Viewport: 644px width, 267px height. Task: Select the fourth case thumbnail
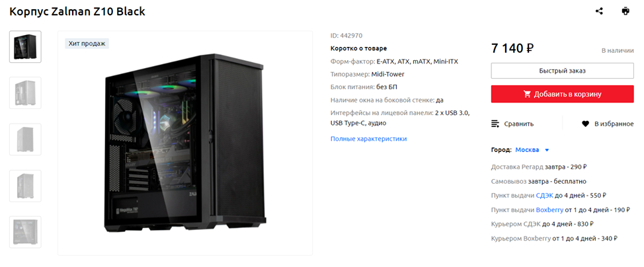pos(26,186)
